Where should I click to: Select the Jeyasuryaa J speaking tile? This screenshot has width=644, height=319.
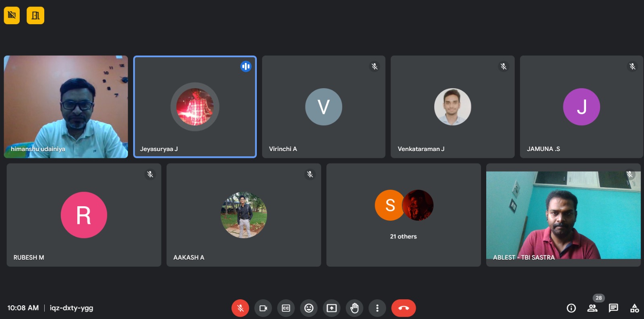pyautogui.click(x=195, y=107)
